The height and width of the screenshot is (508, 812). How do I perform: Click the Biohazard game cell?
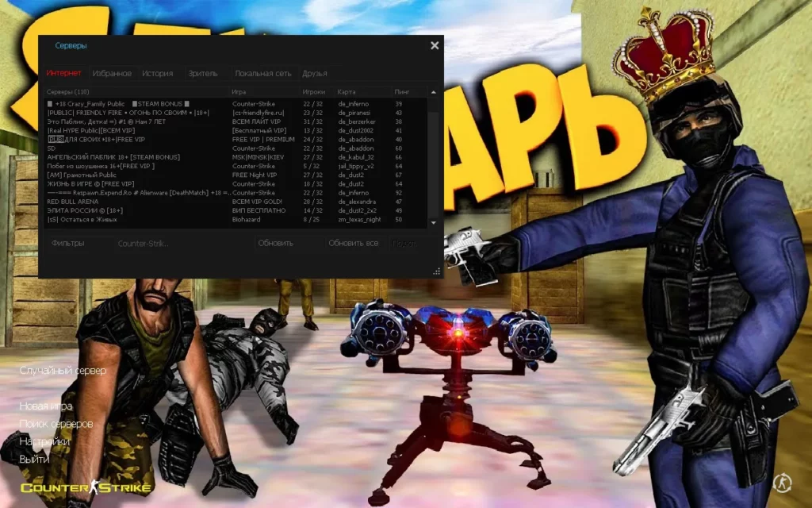pyautogui.click(x=247, y=219)
